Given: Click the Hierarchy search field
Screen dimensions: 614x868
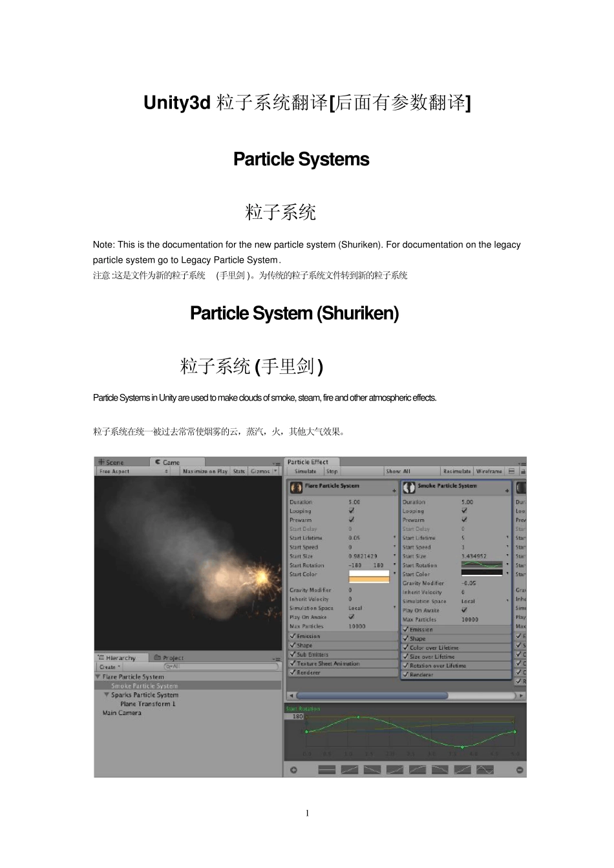Looking at the screenshot, I should [221, 666].
